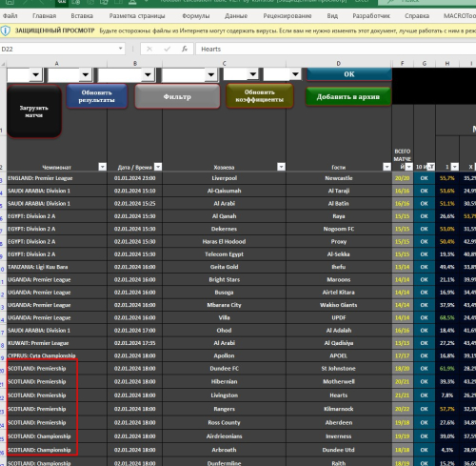Switch to the Вставка ribbon tab
Image resolution: width=476 pixels, height=466 pixels.
coord(82,15)
